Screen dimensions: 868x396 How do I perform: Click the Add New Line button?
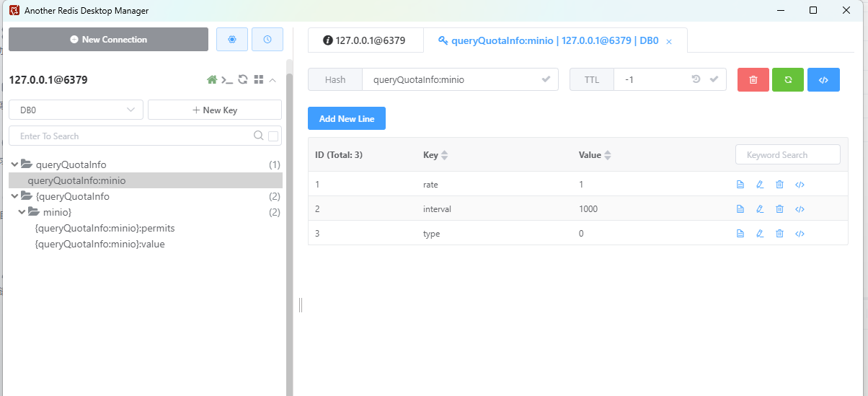click(x=346, y=119)
